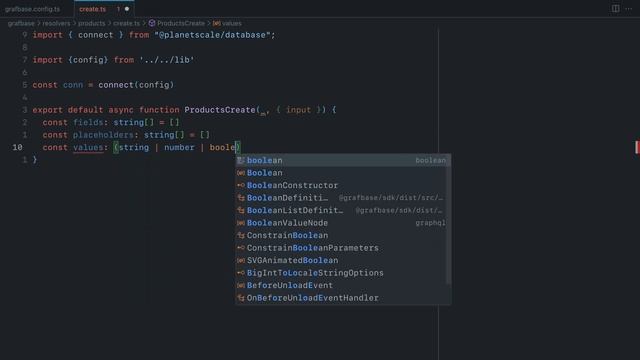
Task: Click the ProductsCreate function name in code
Action: (220, 110)
